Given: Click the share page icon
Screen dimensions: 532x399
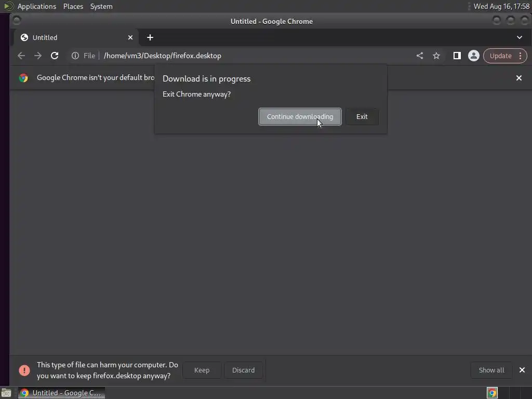Looking at the screenshot, I should [x=420, y=56].
